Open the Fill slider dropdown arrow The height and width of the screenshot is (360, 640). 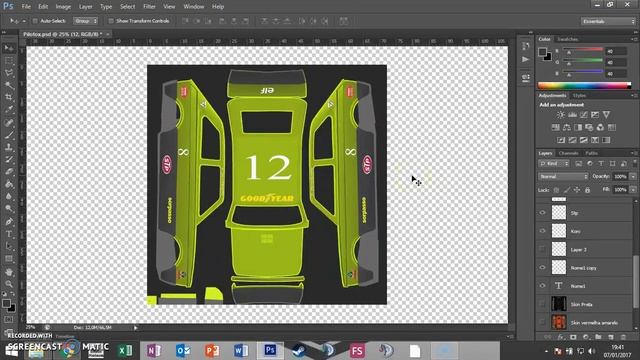[633, 190]
